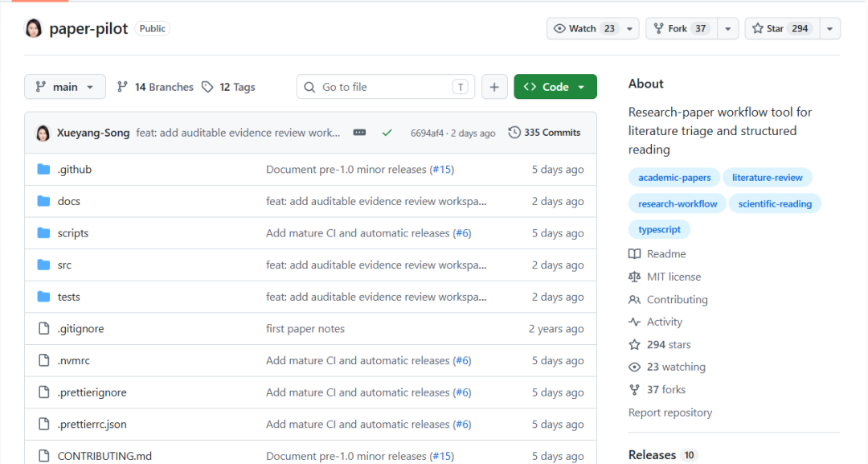Image resolution: width=868 pixels, height=464 pixels.
Task: Open pull request #15 link in .github row
Action: (x=442, y=170)
